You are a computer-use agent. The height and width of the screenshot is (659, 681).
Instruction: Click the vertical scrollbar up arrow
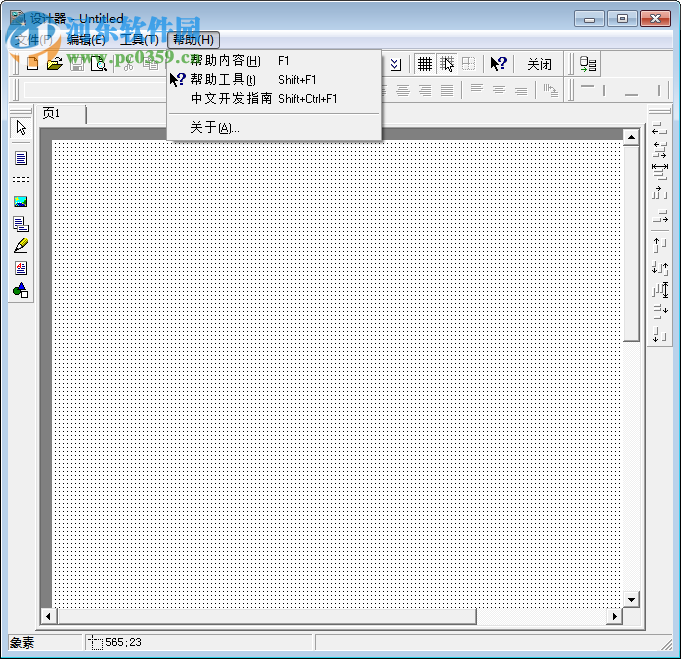(x=631, y=138)
